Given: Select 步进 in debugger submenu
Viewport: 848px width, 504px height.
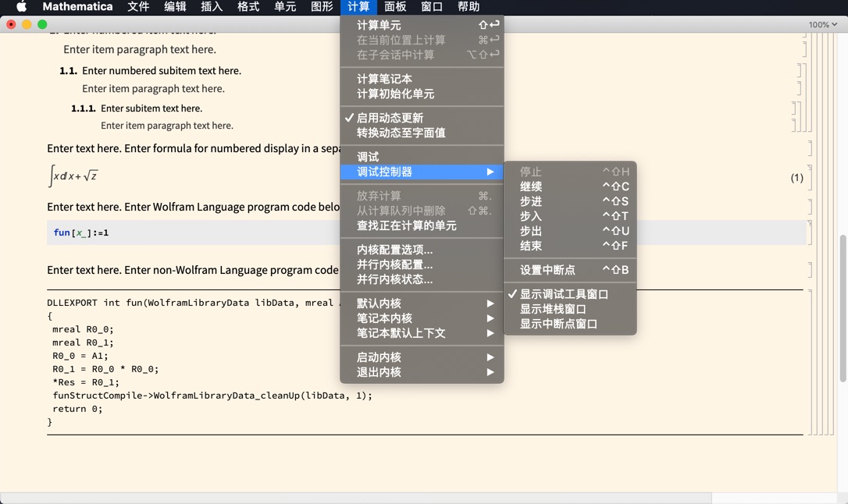Looking at the screenshot, I should click(570, 201).
